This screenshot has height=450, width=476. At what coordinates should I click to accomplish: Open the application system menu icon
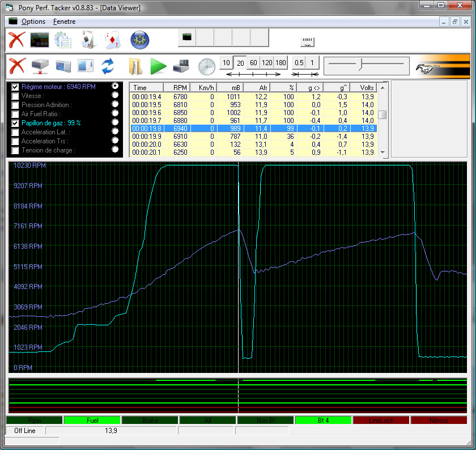click(x=10, y=7)
